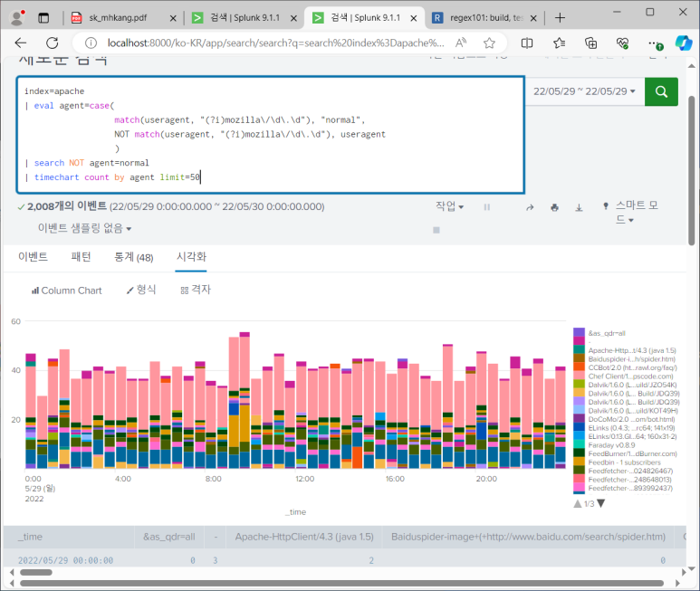
Task: Sort by Apache-HttpClient/4.3 column header
Action: [x=304, y=537]
